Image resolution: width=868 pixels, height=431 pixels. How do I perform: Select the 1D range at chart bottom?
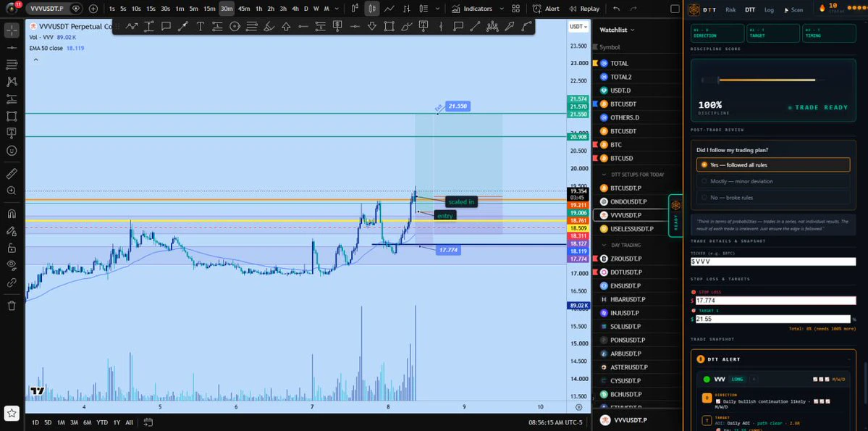[x=35, y=422]
